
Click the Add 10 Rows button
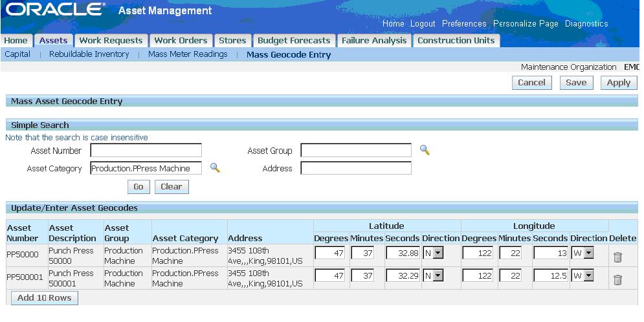[45, 298]
